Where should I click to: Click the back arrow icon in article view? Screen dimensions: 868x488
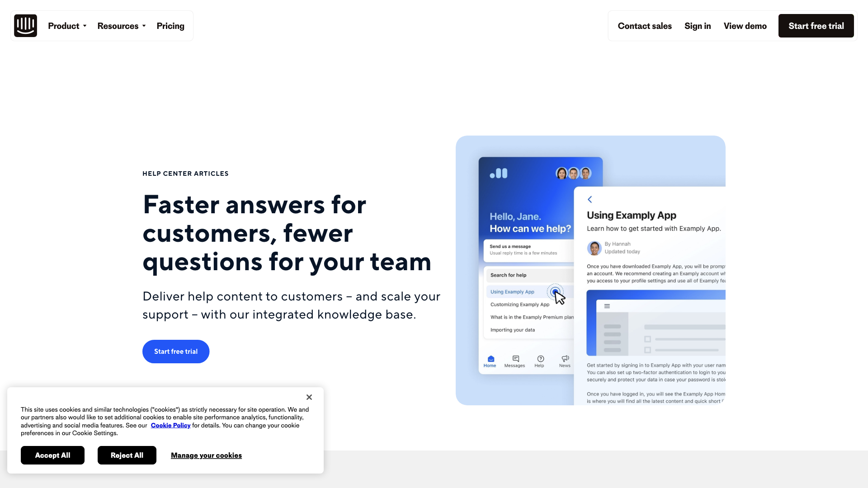(x=590, y=199)
